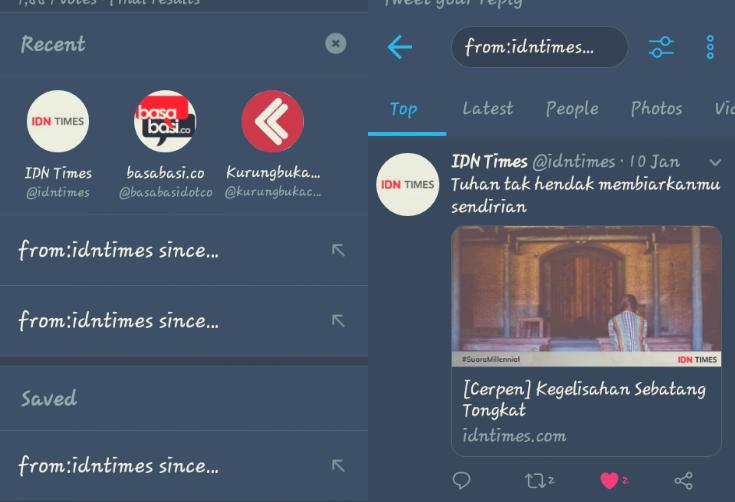Insert first recent query using arrow icon

coord(338,250)
